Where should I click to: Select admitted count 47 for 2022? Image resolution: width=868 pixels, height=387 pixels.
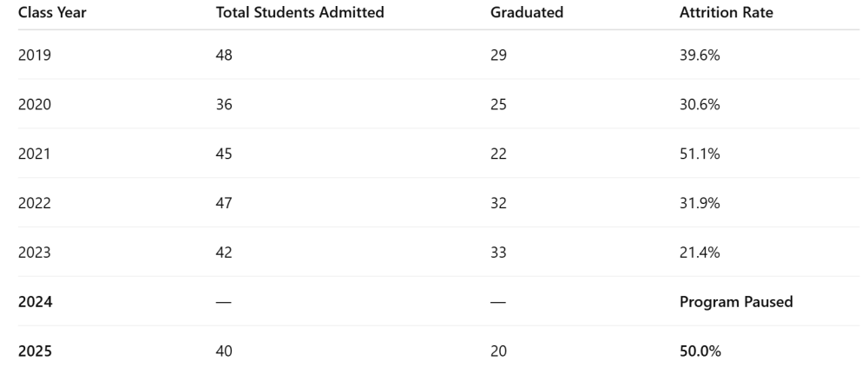point(224,203)
